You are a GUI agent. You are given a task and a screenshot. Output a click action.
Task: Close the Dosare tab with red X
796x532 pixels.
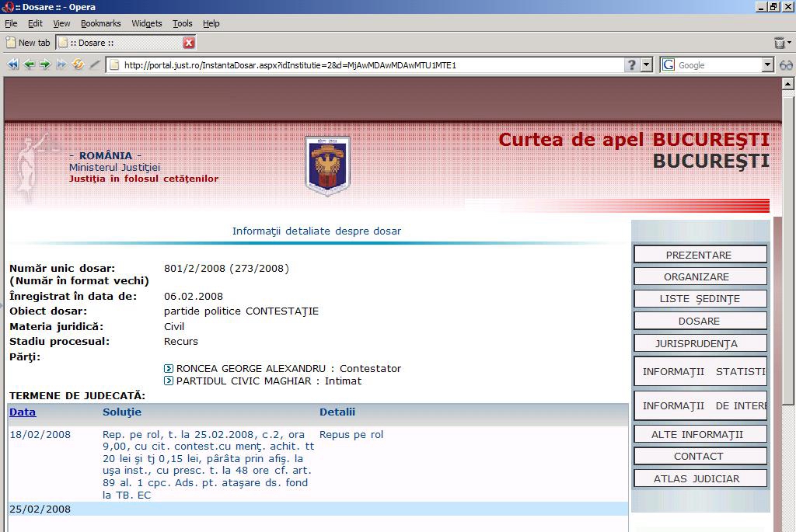(x=189, y=43)
